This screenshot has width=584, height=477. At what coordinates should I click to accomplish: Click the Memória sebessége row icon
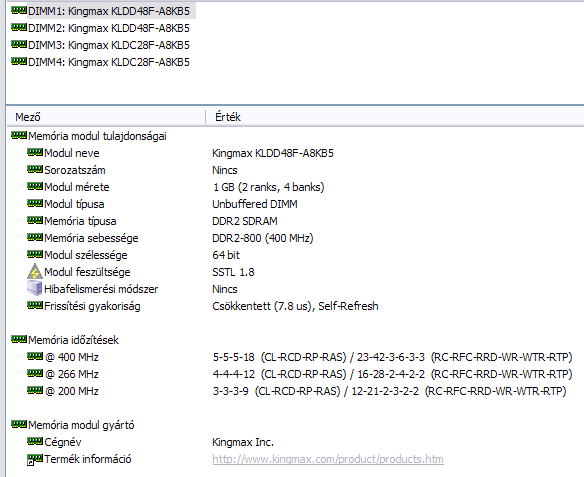point(35,237)
